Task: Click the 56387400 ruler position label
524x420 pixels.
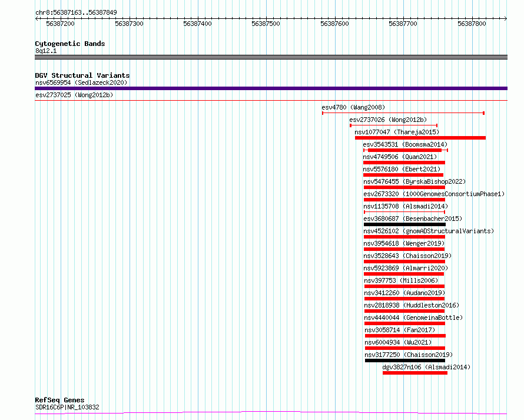Action: click(197, 24)
